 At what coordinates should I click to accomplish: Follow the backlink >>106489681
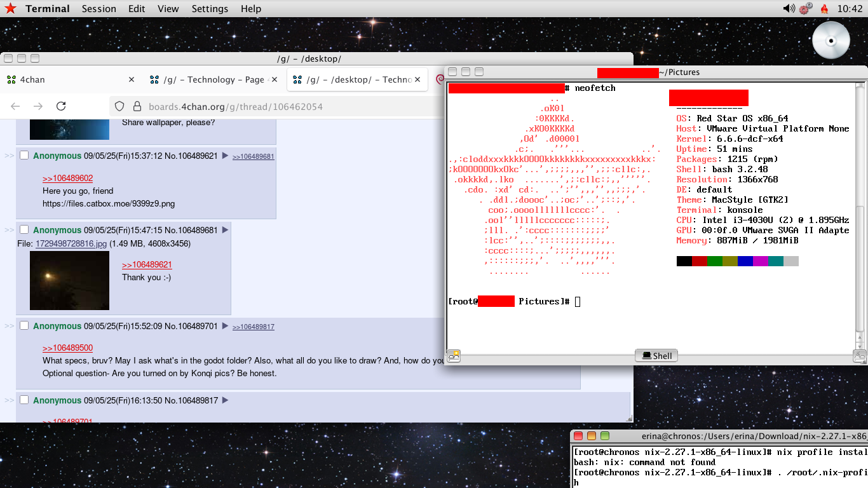click(x=254, y=156)
